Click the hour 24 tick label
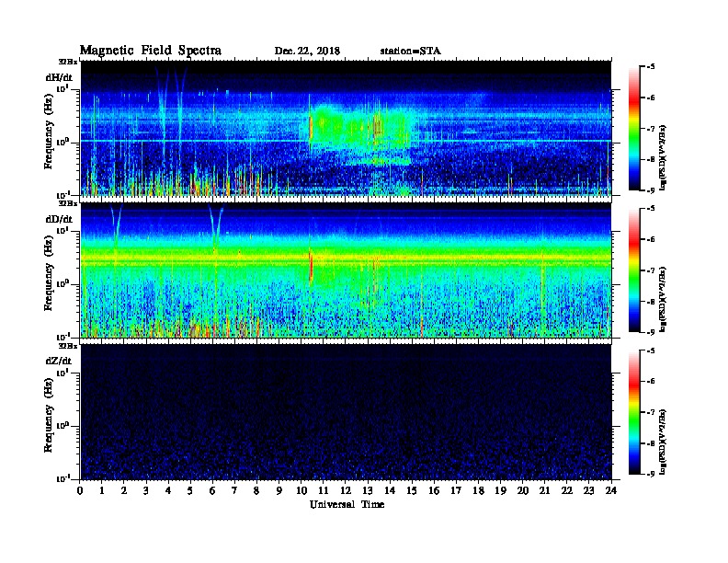This screenshot has height=563, width=728. (x=611, y=491)
